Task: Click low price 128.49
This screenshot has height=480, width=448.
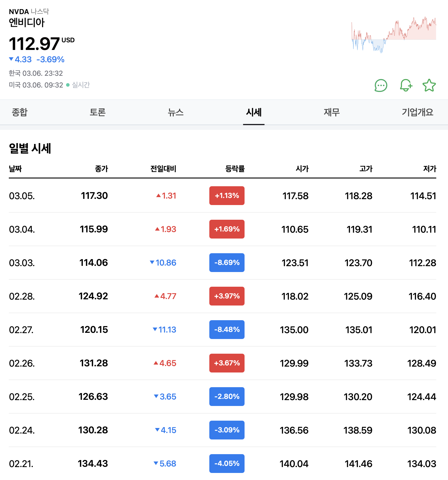Action: pyautogui.click(x=422, y=363)
